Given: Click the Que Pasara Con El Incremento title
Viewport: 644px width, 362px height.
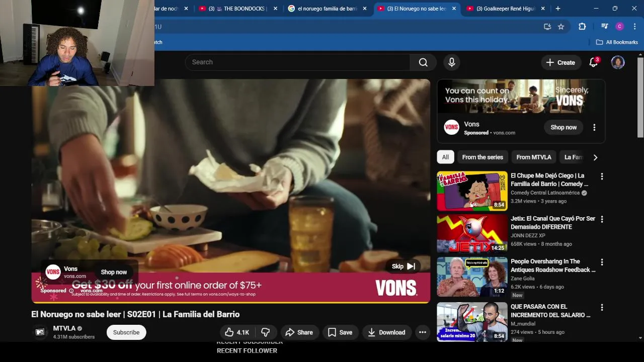Looking at the screenshot, I should pyautogui.click(x=550, y=311).
